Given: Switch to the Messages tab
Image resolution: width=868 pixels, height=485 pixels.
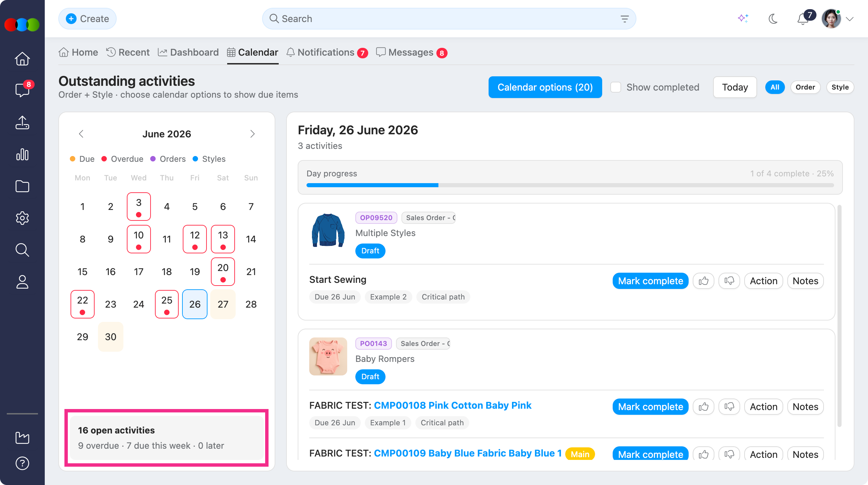Looking at the screenshot, I should [x=412, y=53].
